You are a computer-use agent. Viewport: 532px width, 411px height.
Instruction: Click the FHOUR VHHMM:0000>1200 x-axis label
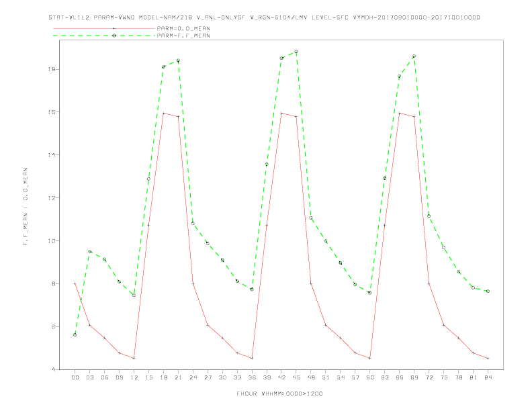coord(279,394)
